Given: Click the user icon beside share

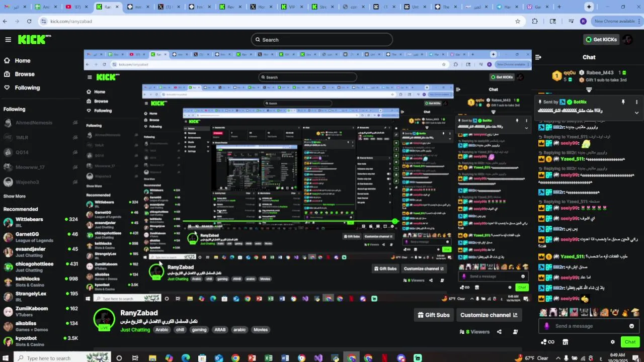Looking at the screenshot, I should pyautogui.click(x=515, y=332).
